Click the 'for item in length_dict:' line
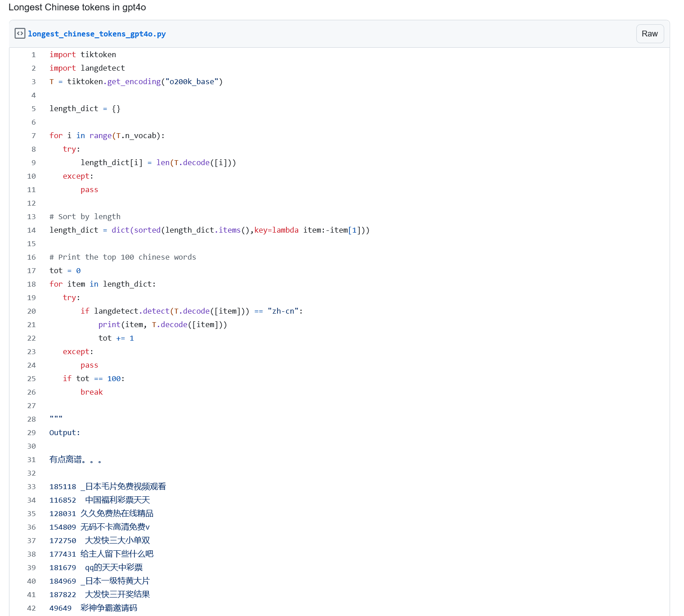684x616 pixels. click(x=103, y=284)
